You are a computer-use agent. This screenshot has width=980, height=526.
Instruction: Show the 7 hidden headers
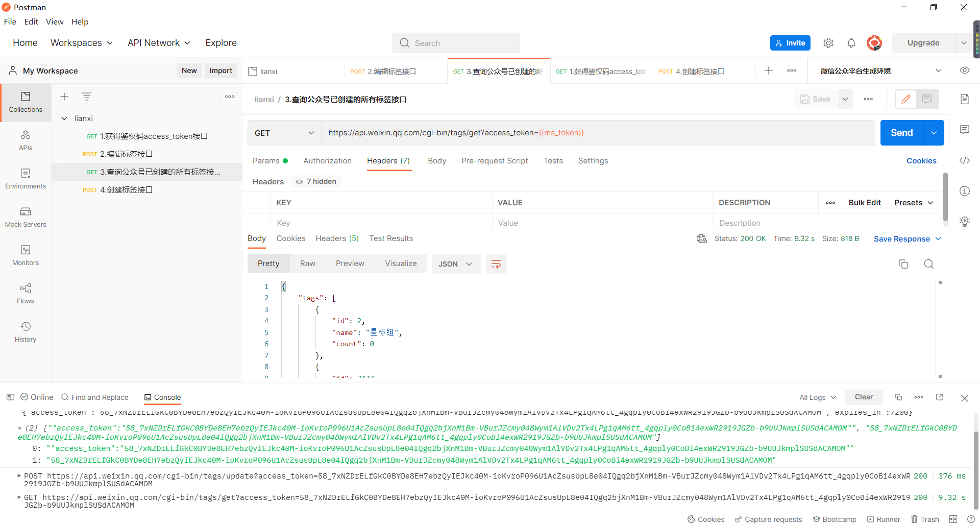(x=315, y=181)
